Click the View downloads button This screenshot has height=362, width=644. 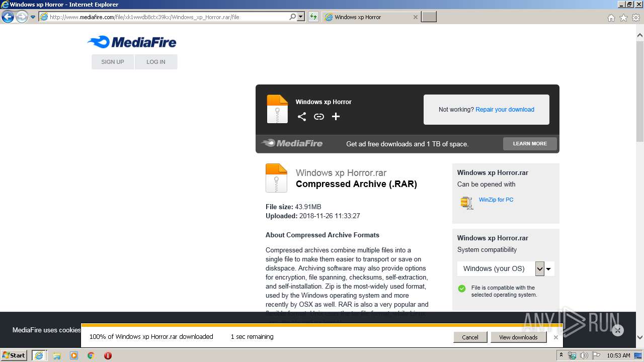click(x=518, y=337)
